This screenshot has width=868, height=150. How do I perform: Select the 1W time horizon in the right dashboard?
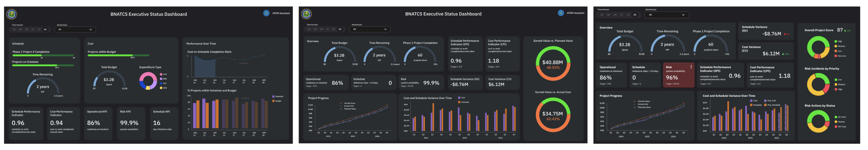coord(608,15)
